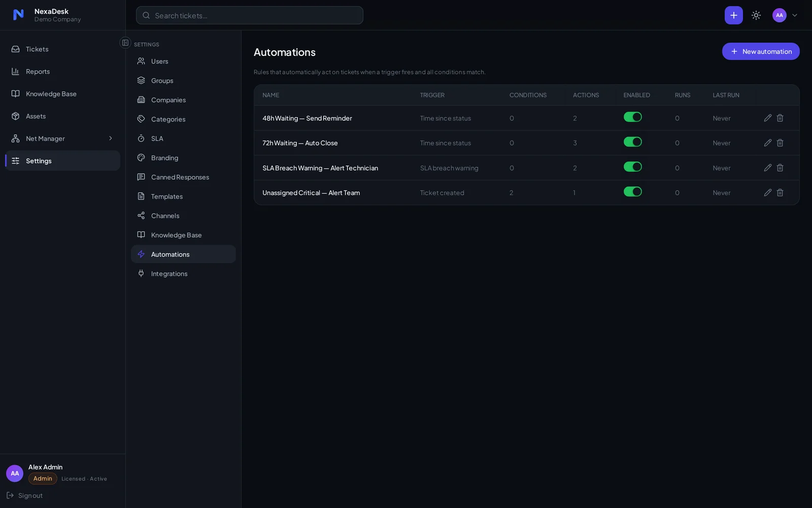Open Integrations settings page

(x=183, y=274)
